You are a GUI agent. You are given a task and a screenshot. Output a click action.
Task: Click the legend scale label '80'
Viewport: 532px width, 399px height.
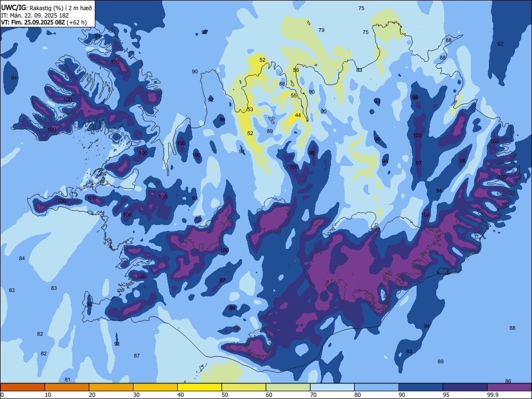tap(358, 395)
